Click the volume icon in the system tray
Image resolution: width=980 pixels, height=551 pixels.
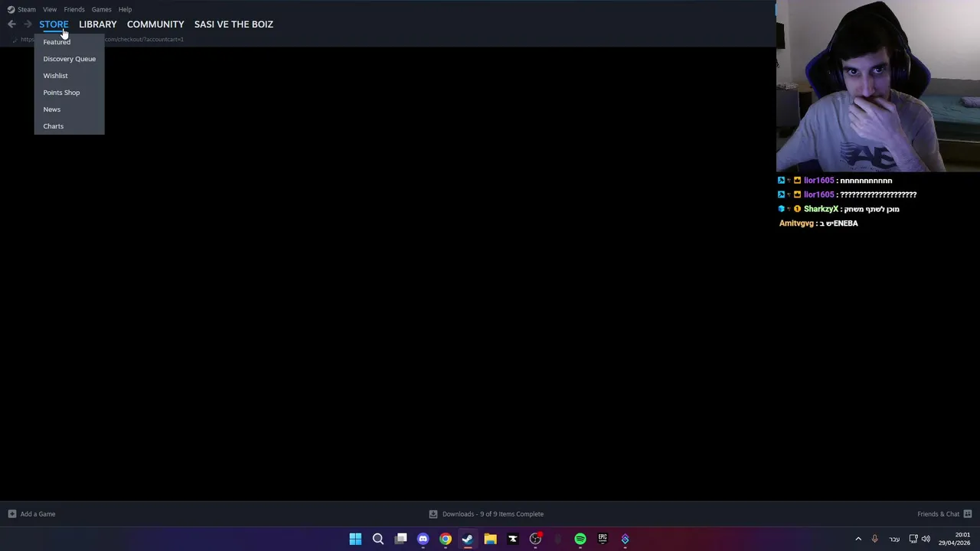pos(926,539)
